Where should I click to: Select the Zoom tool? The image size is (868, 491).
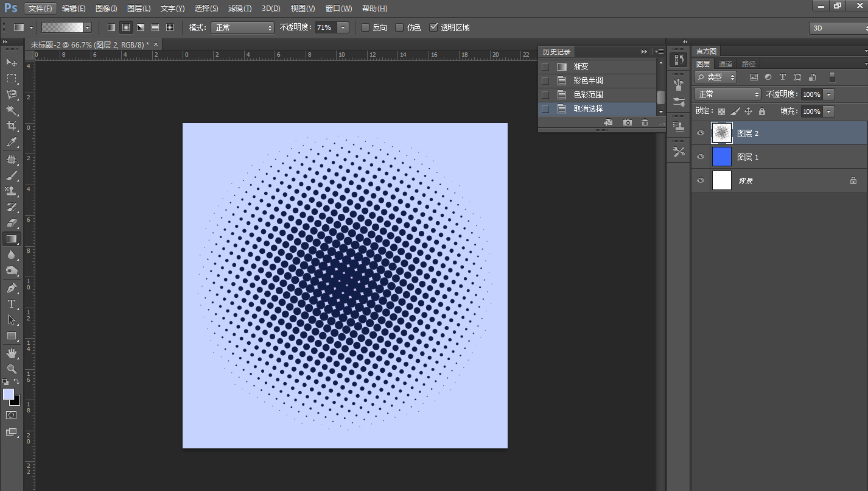(x=12, y=369)
